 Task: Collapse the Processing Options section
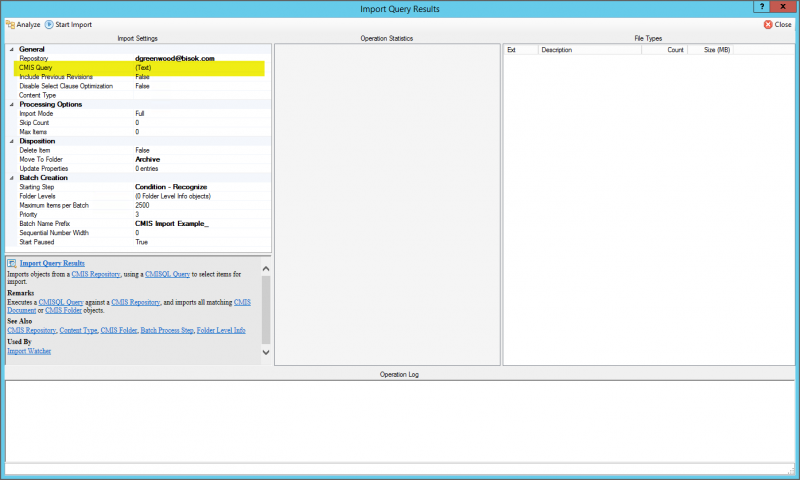click(12, 105)
